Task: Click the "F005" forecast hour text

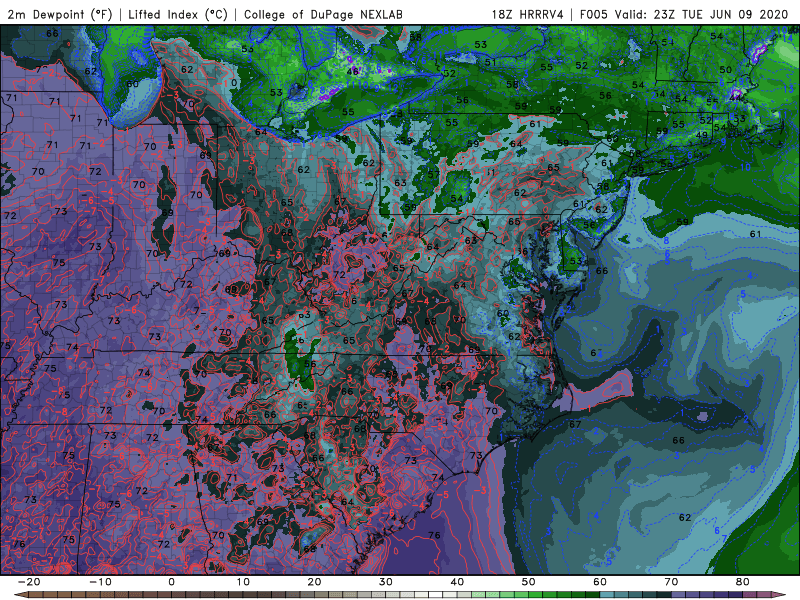Action: [594, 14]
